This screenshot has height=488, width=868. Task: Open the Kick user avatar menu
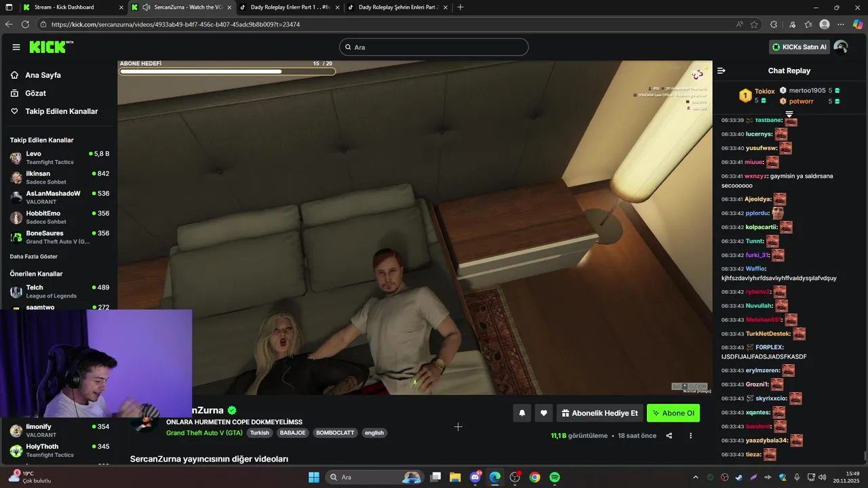coord(841,47)
